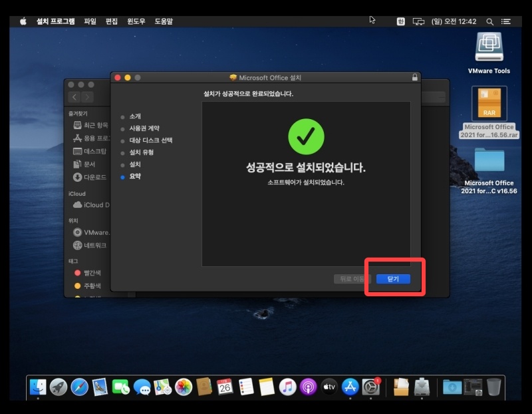Image resolution: width=532 pixels, height=414 pixels.
Task: Select 응용 프로그램 in Finder sidebar
Action: coord(91,138)
